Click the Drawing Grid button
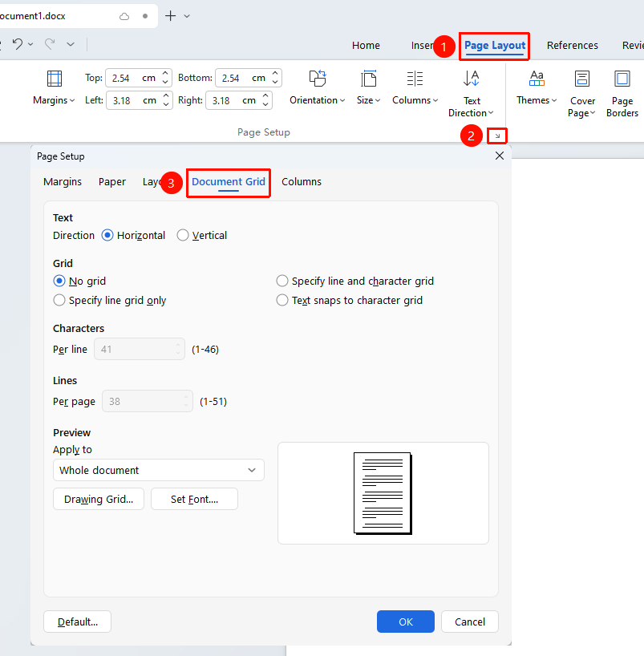Viewport: 644px width, 656px height. (99, 499)
